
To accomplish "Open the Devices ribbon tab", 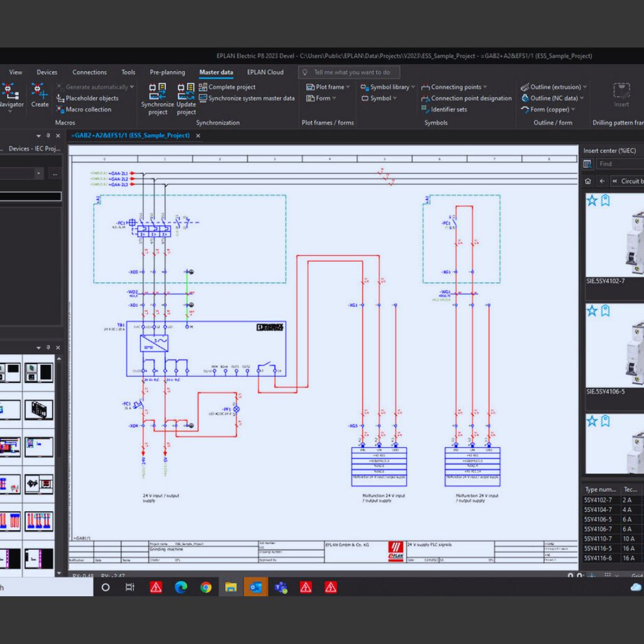I will click(47, 72).
